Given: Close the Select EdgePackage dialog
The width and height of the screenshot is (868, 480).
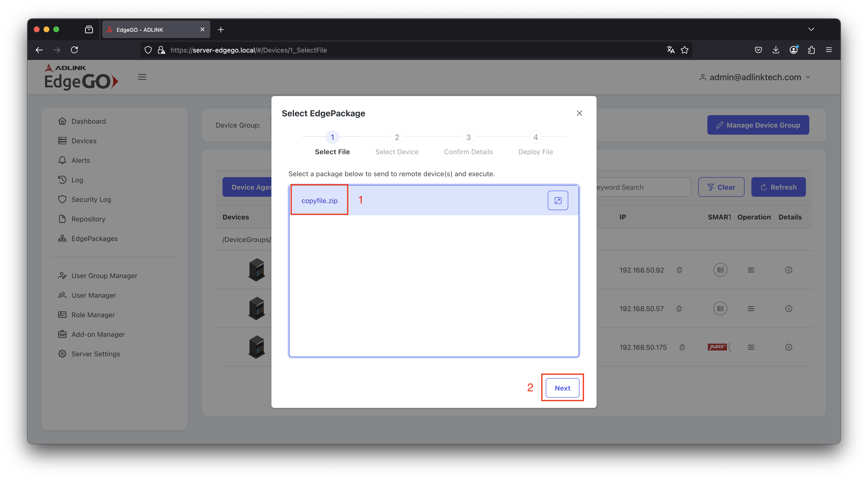Looking at the screenshot, I should click(x=579, y=113).
